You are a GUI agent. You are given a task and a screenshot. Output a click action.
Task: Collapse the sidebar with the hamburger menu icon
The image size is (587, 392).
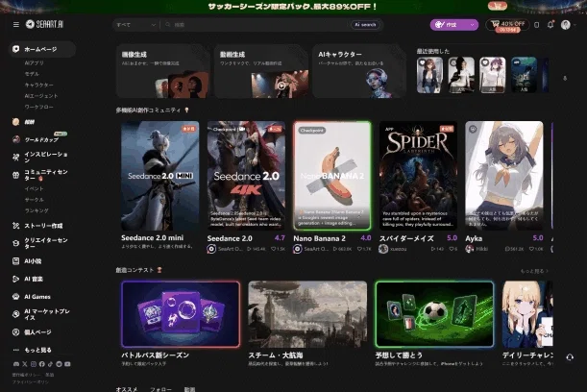click(16, 24)
